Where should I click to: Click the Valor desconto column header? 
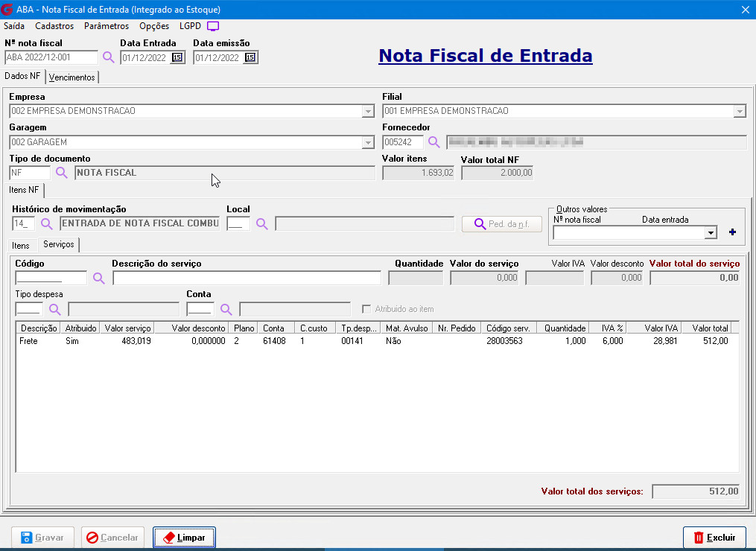click(x=192, y=328)
